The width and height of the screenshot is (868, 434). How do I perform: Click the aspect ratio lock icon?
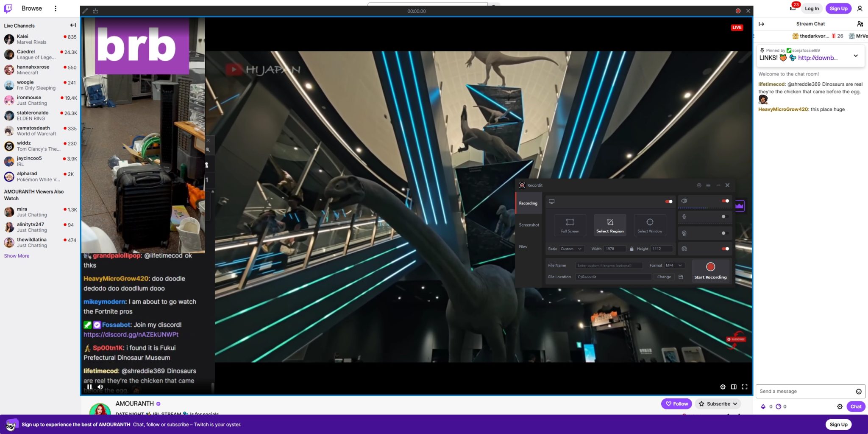(632, 249)
